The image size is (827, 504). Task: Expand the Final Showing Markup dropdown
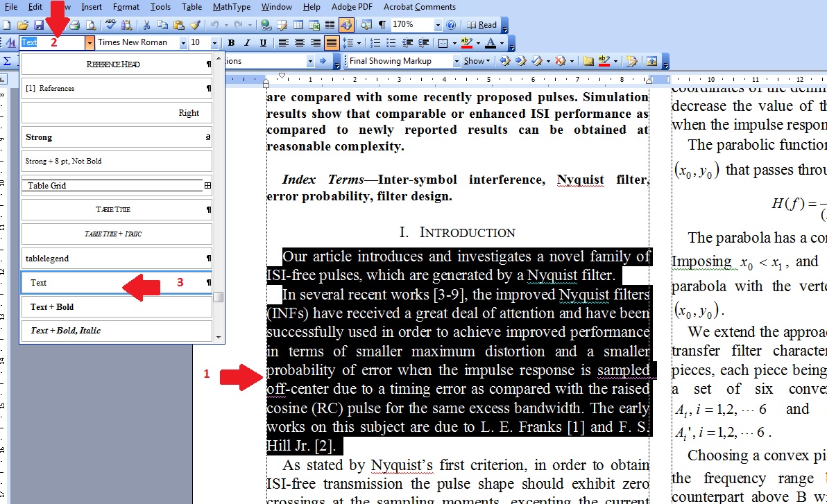click(457, 61)
